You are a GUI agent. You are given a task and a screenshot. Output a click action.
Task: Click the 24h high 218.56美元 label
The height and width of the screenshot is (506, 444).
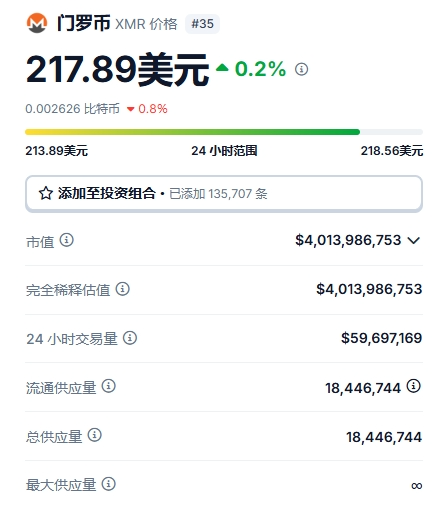(x=392, y=151)
